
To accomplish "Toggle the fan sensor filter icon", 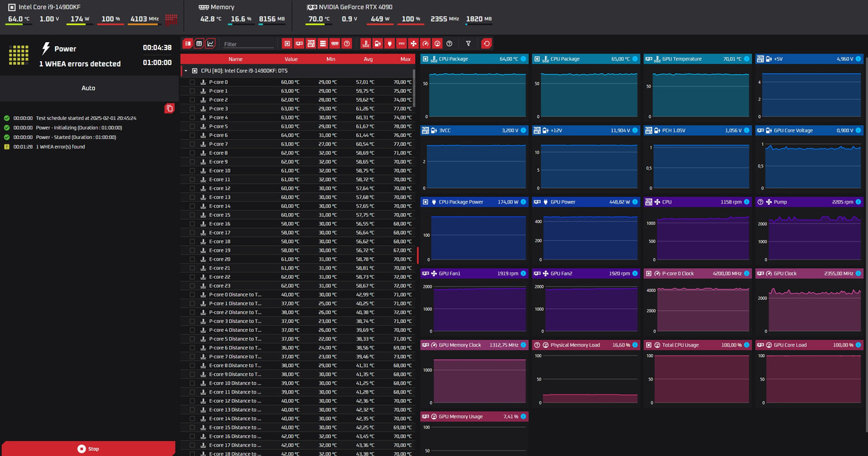I will coord(414,43).
